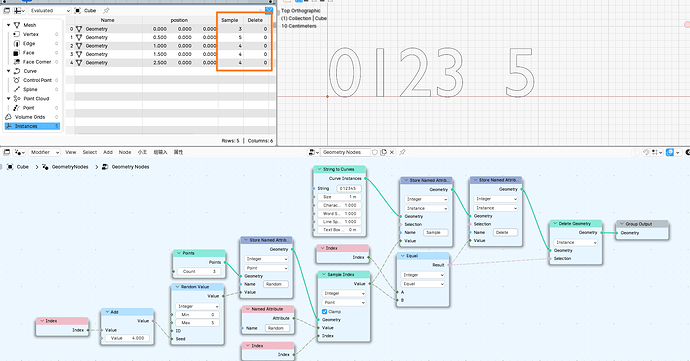Click node group name field Geometry Nodes
690x361 pixels.
point(345,152)
